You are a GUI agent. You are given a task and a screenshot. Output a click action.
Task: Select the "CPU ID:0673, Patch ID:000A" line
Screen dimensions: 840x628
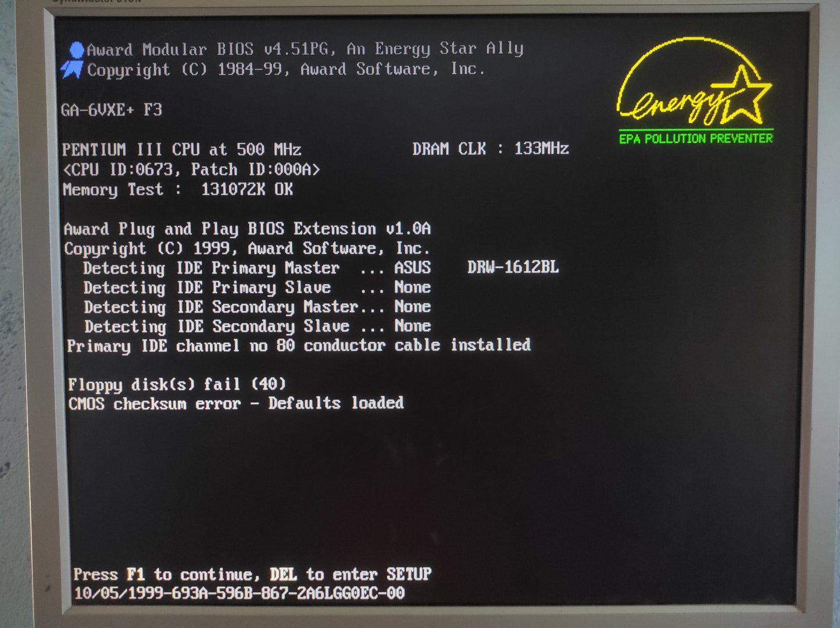coord(191,169)
